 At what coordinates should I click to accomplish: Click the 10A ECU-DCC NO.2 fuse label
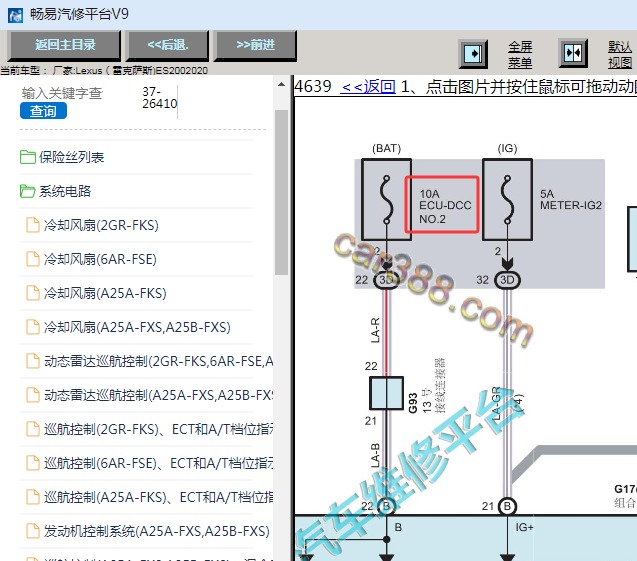point(446,206)
